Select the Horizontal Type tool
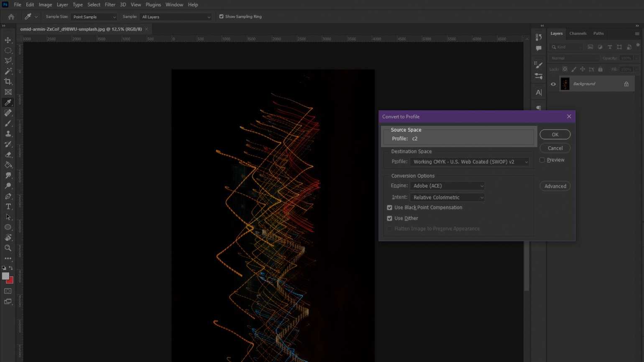Viewport: 644px width, 362px height. (8, 206)
